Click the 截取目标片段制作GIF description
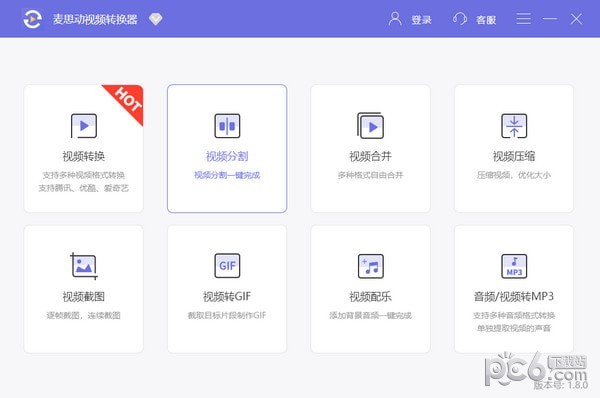600x398 pixels. click(x=227, y=315)
